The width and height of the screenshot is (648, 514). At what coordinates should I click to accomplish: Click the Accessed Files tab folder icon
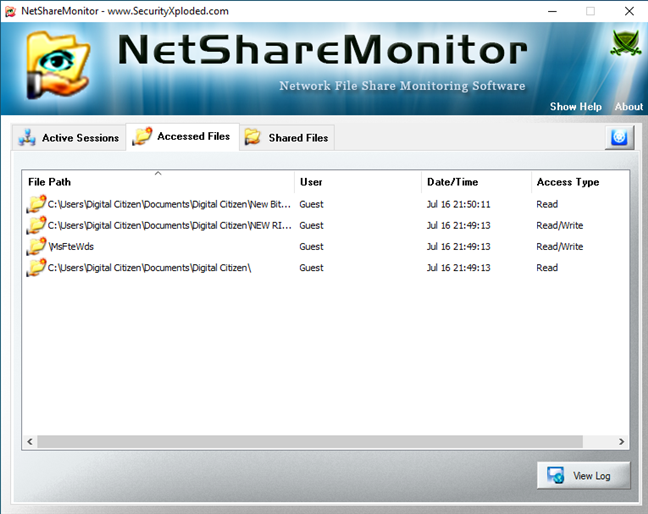(142, 136)
